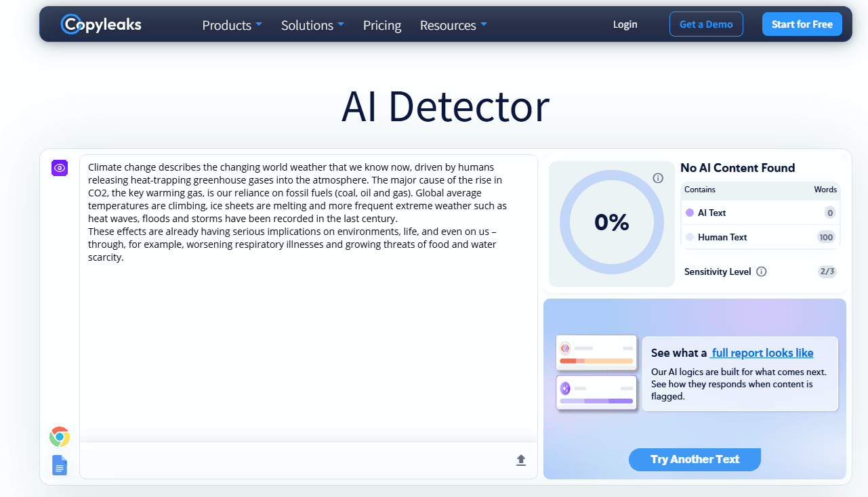
Task: Click the purple eye icon beside text
Action: pyautogui.click(x=60, y=168)
